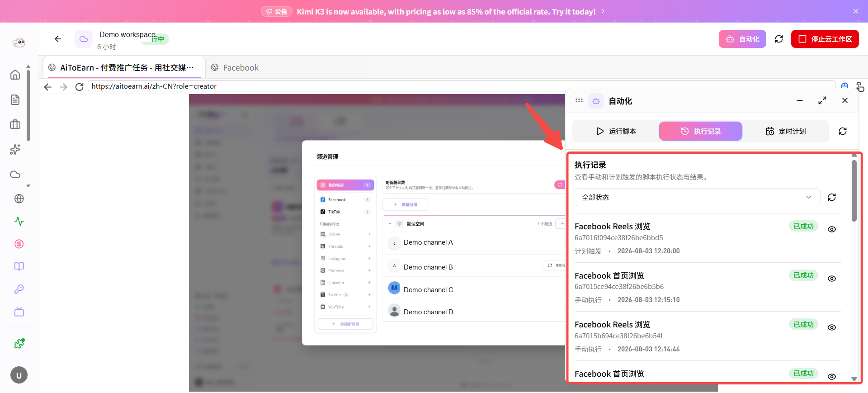This screenshot has height=393, width=868.
Task: Open the globe icon in left sidebar
Action: (19, 199)
